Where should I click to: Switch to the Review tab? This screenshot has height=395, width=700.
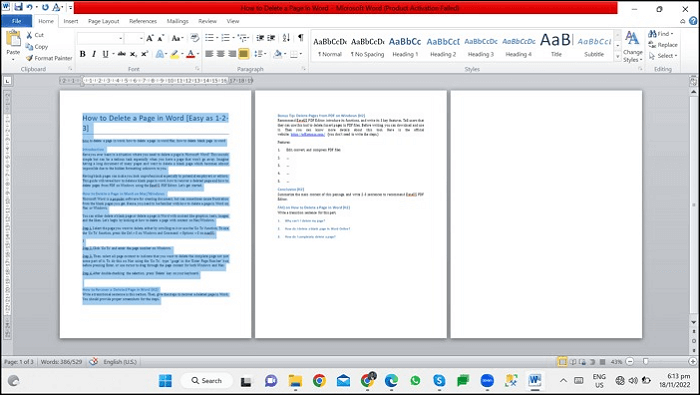point(207,21)
